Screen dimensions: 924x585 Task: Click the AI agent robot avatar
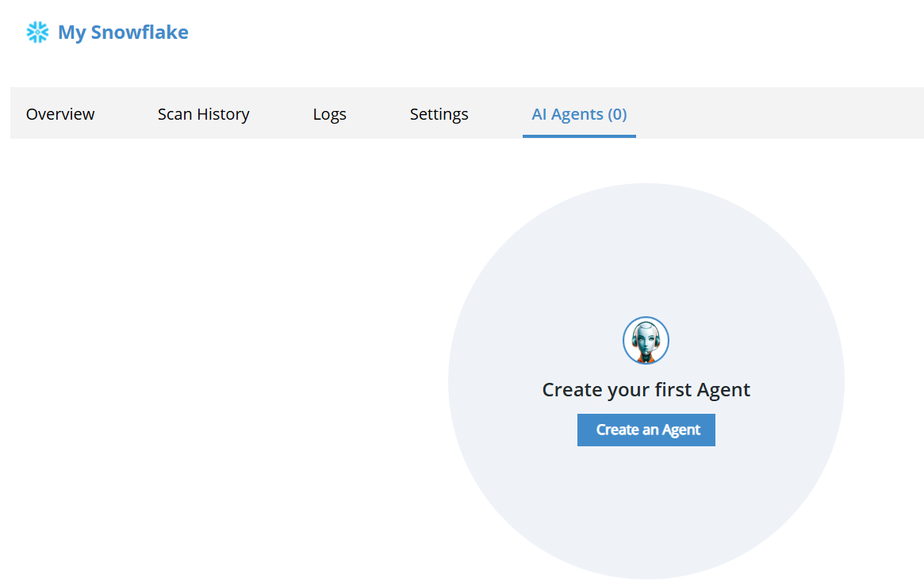point(646,341)
